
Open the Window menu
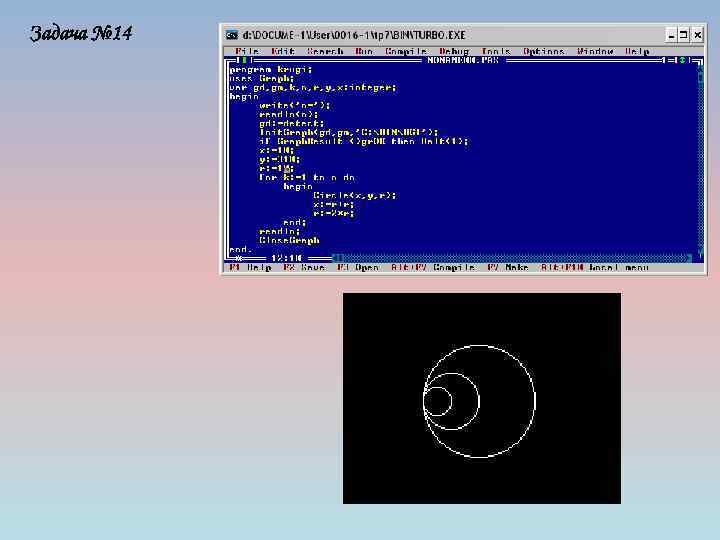click(x=595, y=51)
